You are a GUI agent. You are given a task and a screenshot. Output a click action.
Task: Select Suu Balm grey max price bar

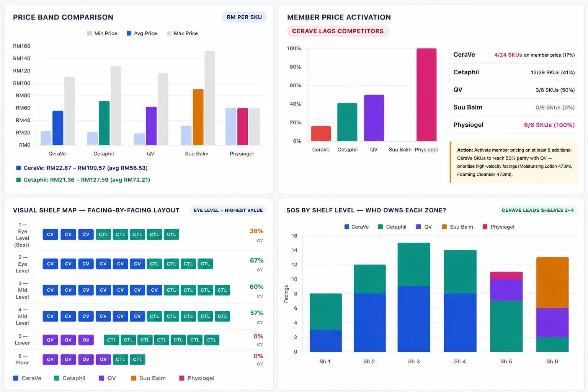tap(210, 98)
